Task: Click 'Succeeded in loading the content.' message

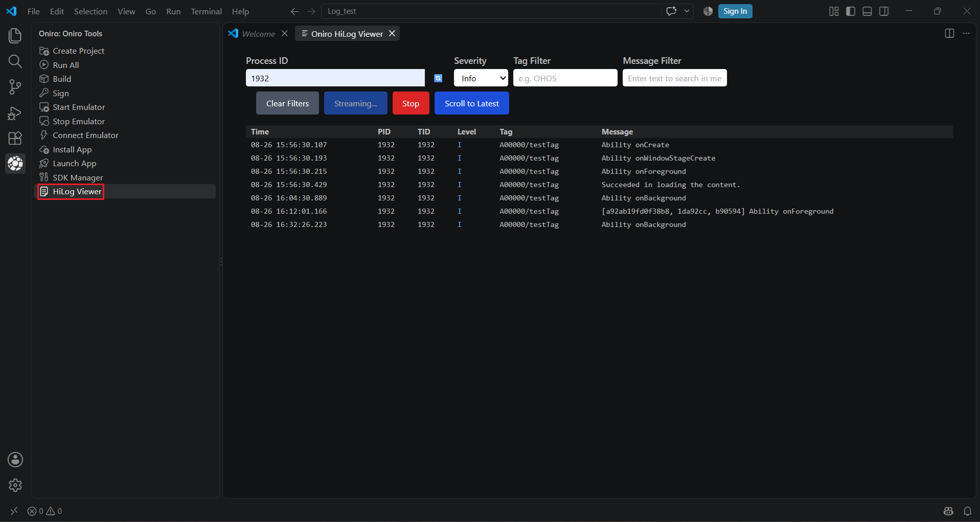Action: pos(671,185)
